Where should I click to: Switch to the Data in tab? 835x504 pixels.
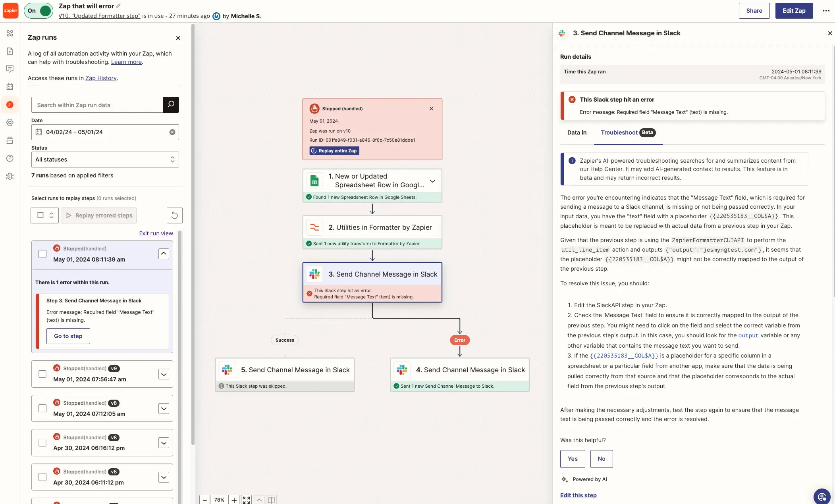(x=577, y=133)
